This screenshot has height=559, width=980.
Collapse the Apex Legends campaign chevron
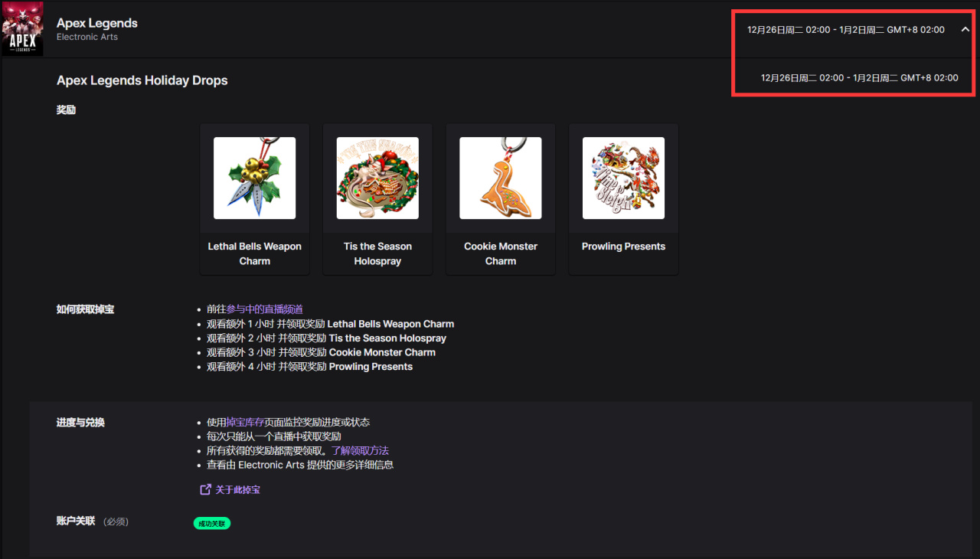[965, 30]
